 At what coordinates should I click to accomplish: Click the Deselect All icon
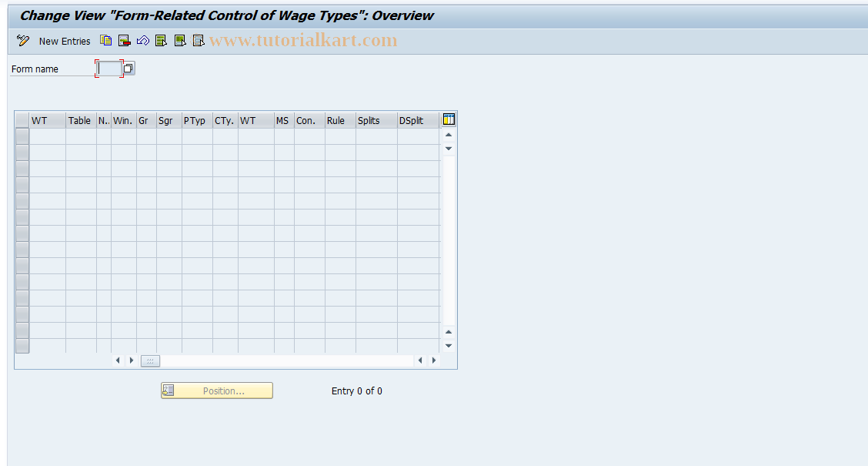click(199, 41)
